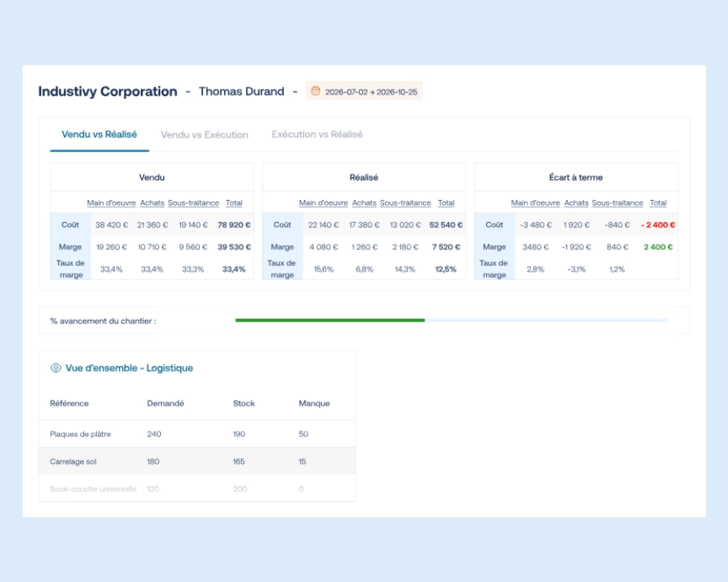728x582 pixels.
Task: Click the Vendu cost value 21 360 €
Action: pyautogui.click(x=152, y=225)
